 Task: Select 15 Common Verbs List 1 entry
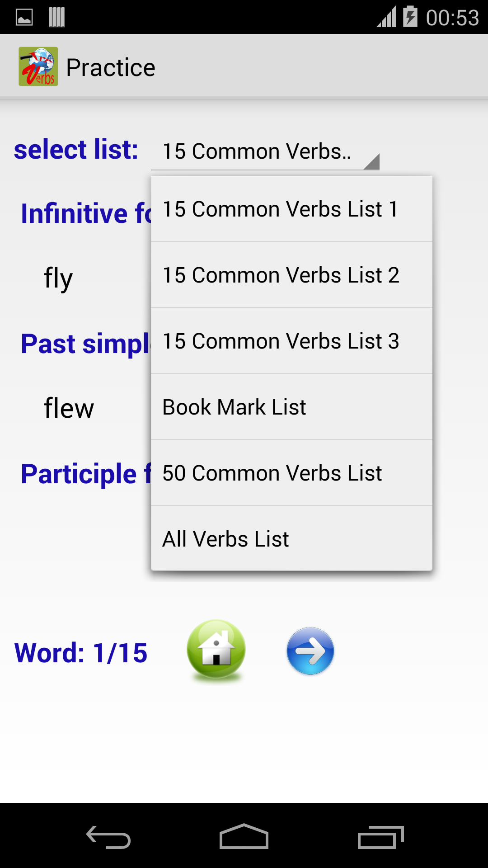pyautogui.click(x=291, y=208)
